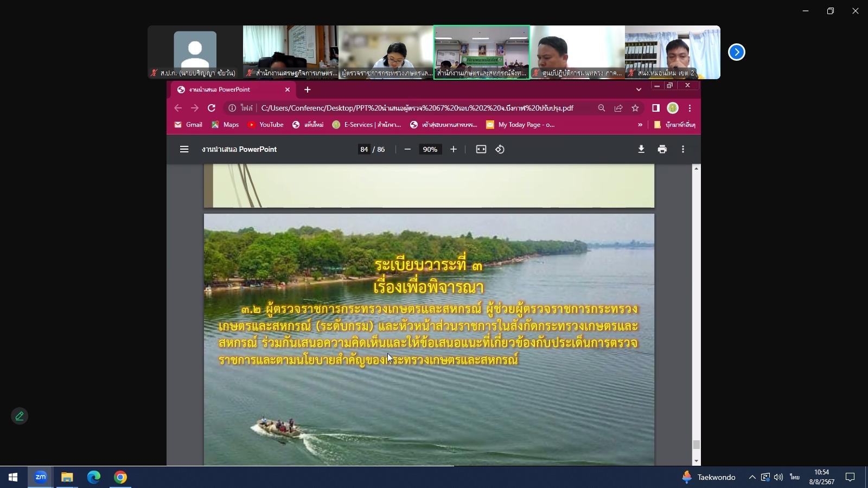Image resolution: width=868 pixels, height=488 pixels.
Task: Zoom in the PDF with plus button
Action: pos(454,149)
